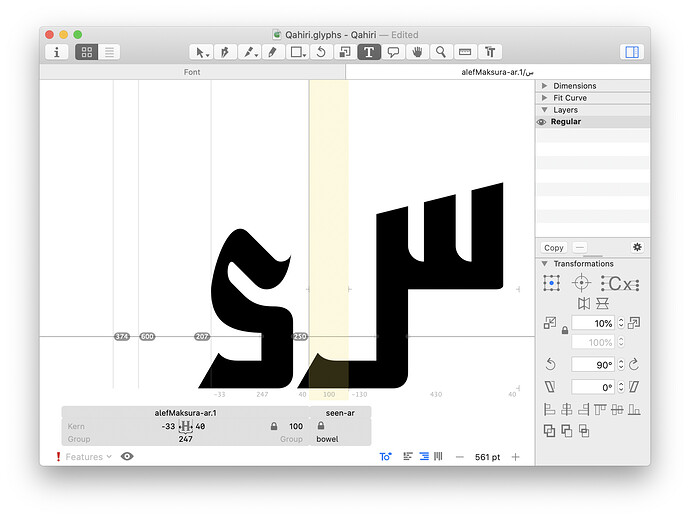Click the 0° slant stepper

[x=621, y=387]
